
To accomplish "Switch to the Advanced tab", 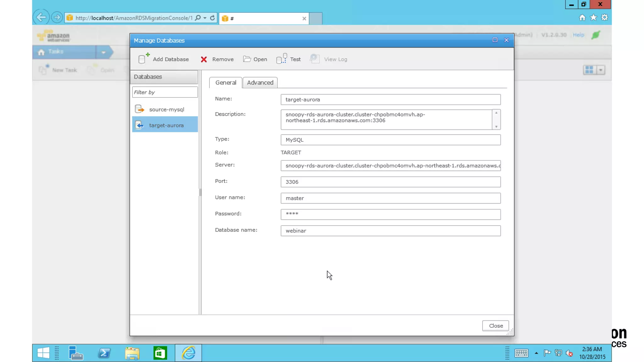I will [x=260, y=83].
